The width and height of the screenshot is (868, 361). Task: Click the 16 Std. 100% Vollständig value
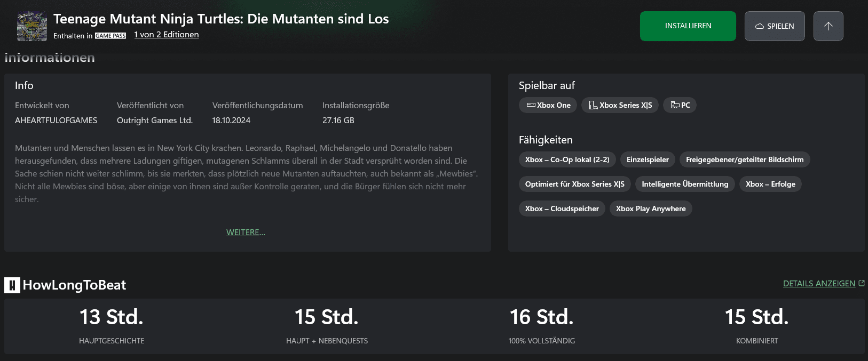542,317
